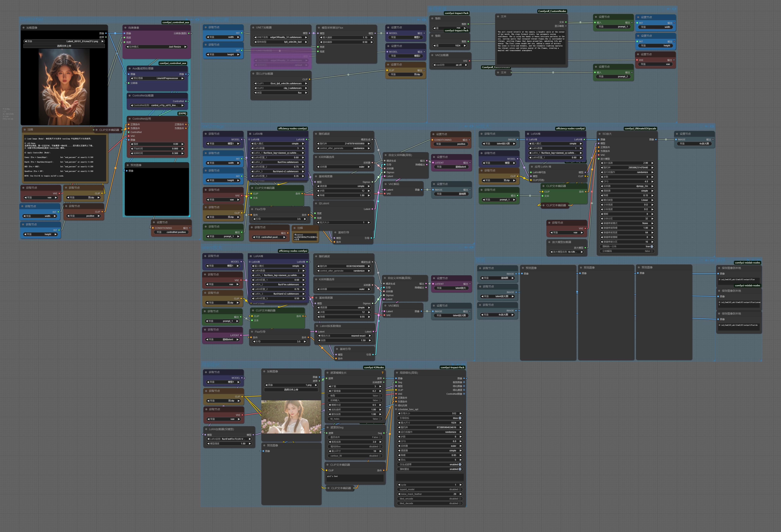Click the square icon on sd放大 LoRA堆 node

coord(528,134)
